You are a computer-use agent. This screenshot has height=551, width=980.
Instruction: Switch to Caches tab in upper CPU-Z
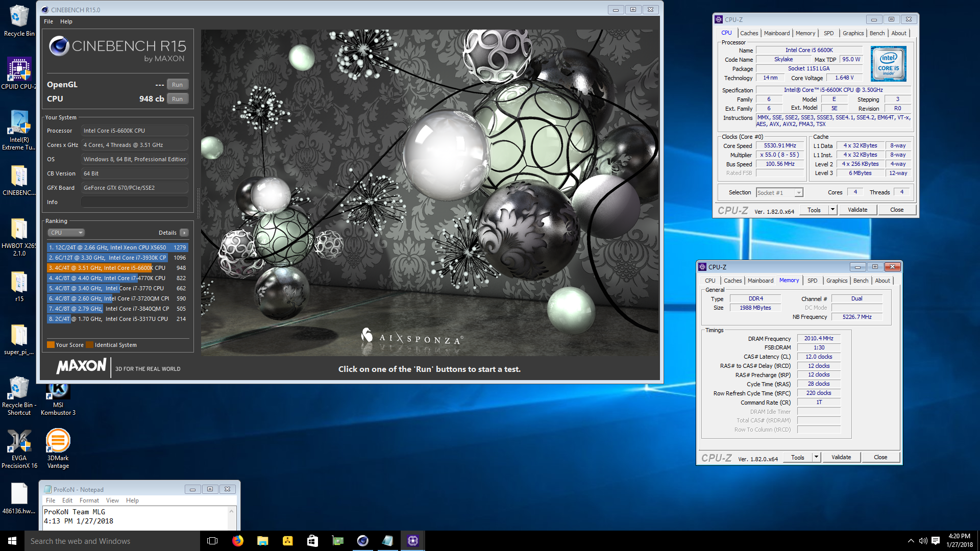[749, 33]
